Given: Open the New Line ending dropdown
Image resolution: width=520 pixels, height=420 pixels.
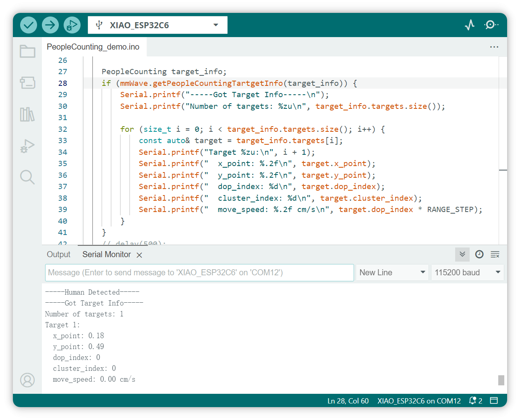Looking at the screenshot, I should click(x=392, y=272).
